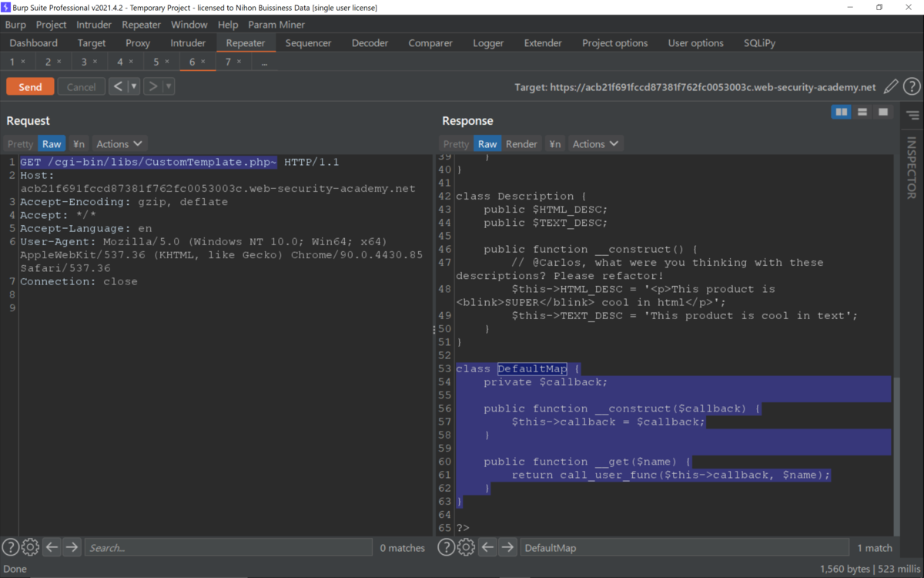Image resolution: width=924 pixels, height=578 pixels.
Task: Click the pencil icon to edit target
Action: coord(891,87)
